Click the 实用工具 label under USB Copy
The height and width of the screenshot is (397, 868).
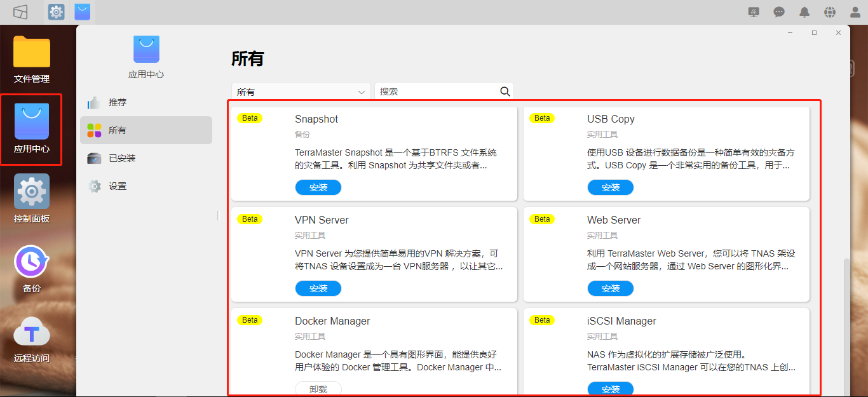pyautogui.click(x=602, y=135)
